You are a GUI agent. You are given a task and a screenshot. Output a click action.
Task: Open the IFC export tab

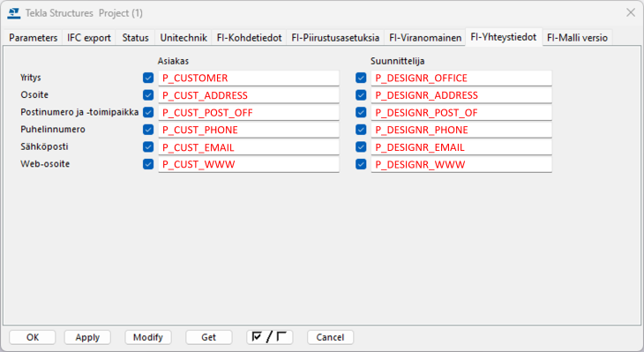coord(89,38)
